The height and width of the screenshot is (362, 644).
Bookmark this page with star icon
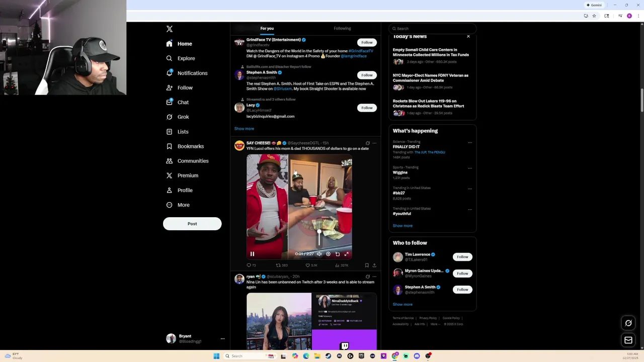594,16
